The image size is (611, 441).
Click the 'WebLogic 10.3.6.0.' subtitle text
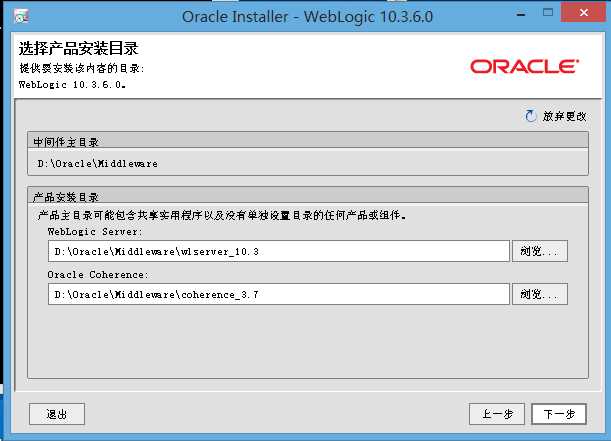point(72,85)
